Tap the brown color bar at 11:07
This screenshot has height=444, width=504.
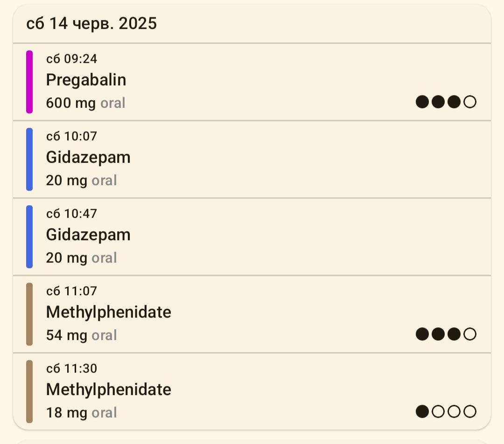29,314
